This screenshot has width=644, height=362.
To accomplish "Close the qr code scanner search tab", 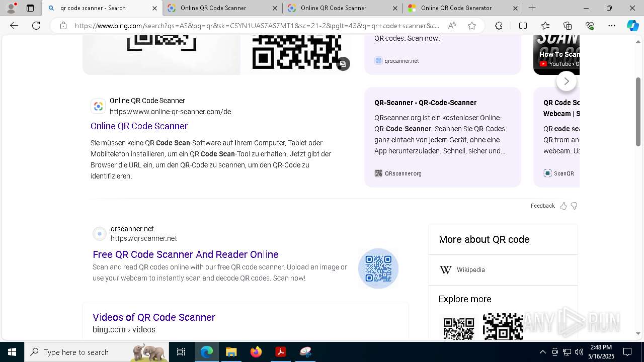I will tap(154, 8).
